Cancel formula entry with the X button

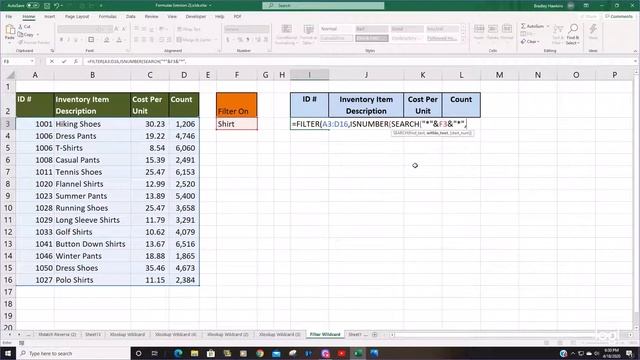pos(51,61)
